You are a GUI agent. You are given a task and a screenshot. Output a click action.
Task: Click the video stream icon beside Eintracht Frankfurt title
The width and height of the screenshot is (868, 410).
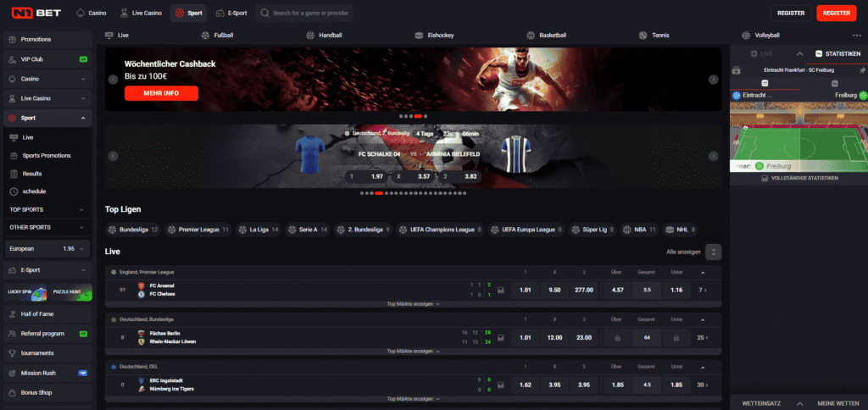pyautogui.click(x=737, y=70)
